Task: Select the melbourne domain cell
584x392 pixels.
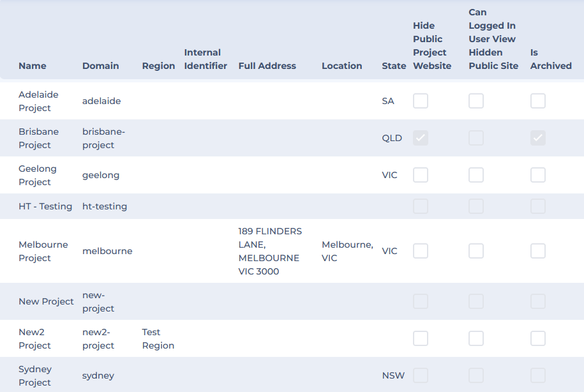Action: (x=107, y=251)
